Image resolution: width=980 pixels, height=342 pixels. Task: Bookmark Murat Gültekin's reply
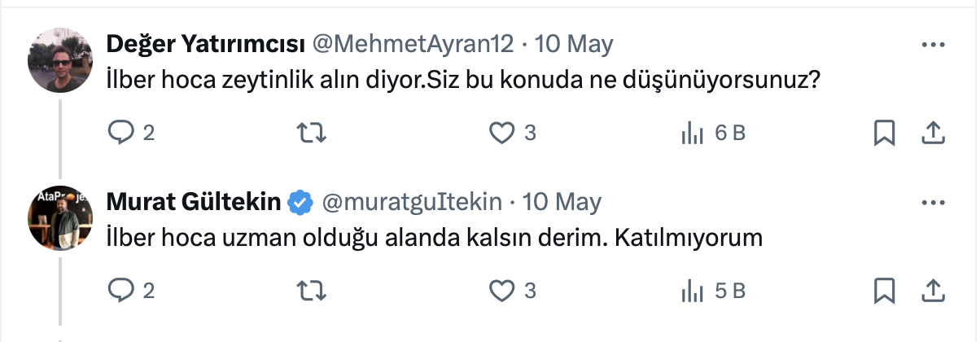point(884,290)
